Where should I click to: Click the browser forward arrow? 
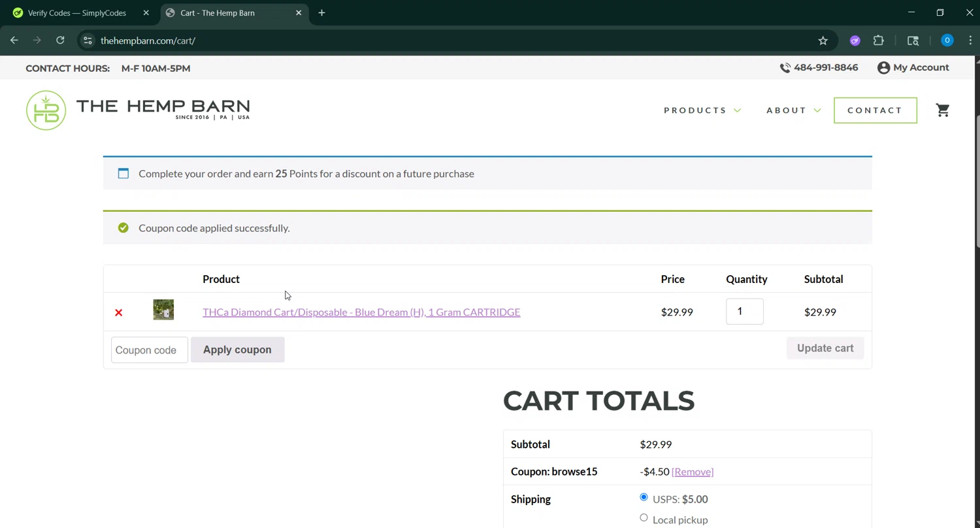point(37,41)
